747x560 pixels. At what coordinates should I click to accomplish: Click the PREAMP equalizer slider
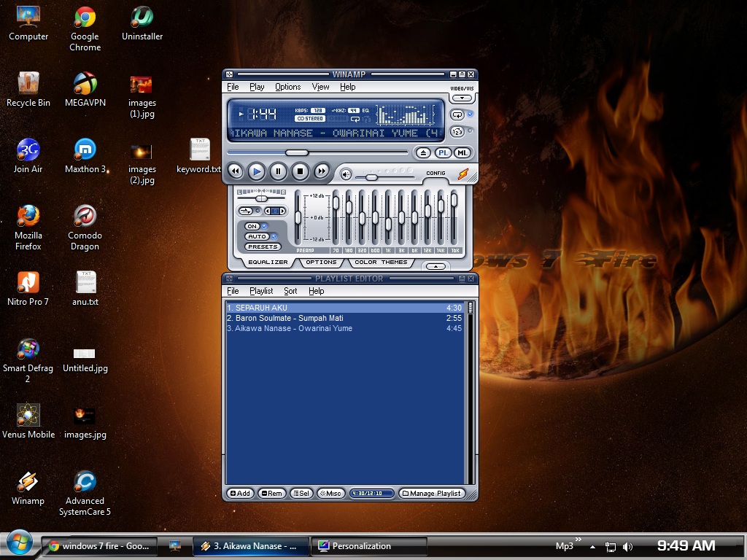point(298,217)
